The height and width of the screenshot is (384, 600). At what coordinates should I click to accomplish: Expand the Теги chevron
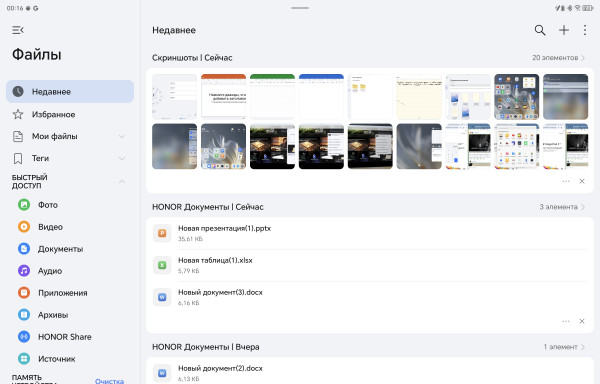[x=122, y=158]
